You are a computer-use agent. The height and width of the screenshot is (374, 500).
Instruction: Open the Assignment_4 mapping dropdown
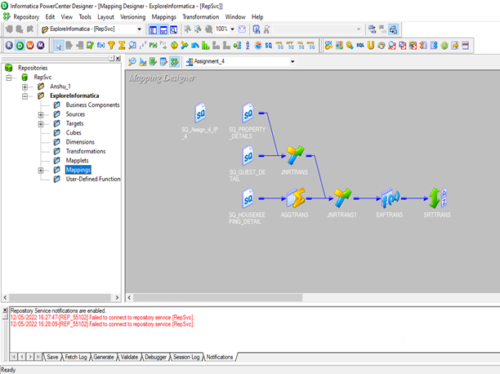pos(292,61)
